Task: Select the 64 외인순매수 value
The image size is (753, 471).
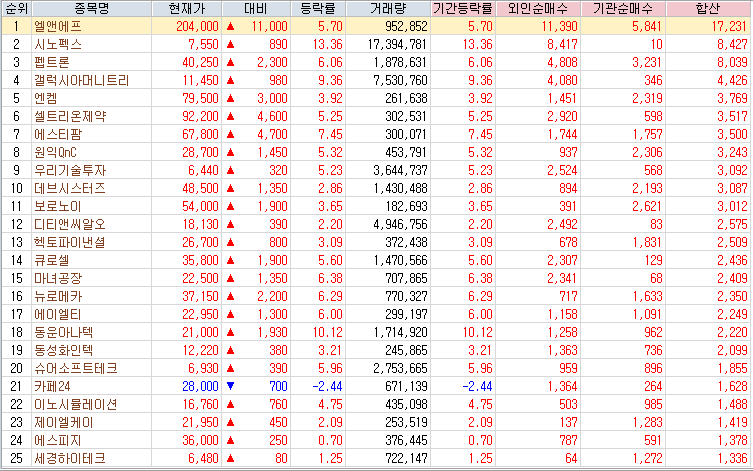Action: point(571,459)
